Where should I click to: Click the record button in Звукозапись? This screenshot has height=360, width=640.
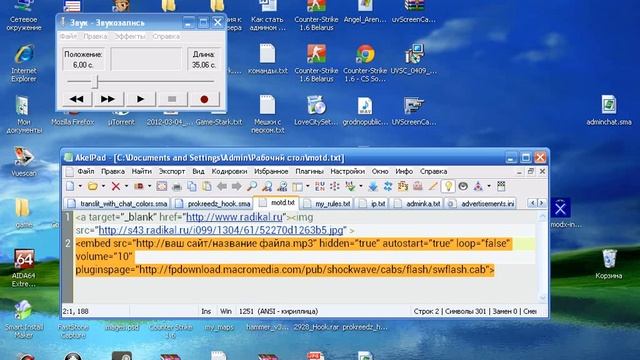click(204, 99)
